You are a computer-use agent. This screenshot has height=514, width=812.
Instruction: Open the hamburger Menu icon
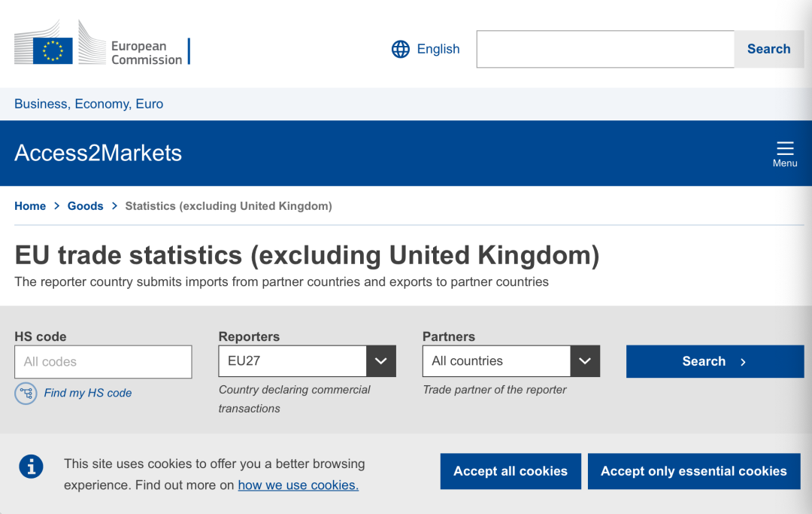785,148
